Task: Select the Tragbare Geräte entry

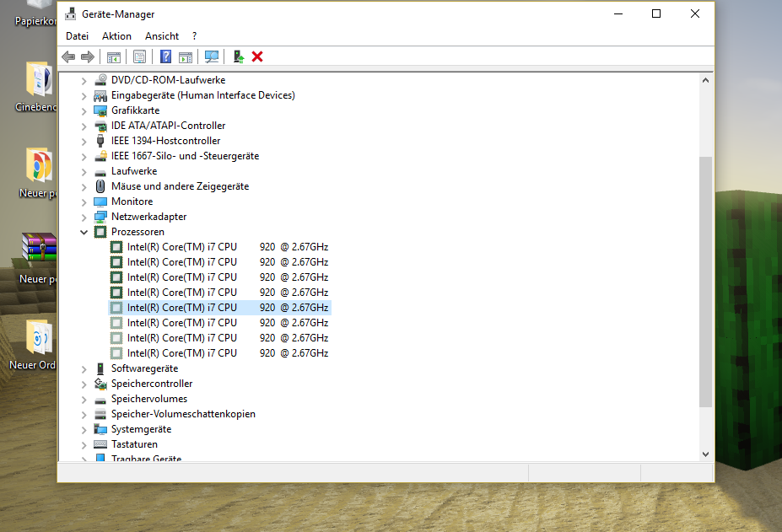Action: (x=146, y=458)
